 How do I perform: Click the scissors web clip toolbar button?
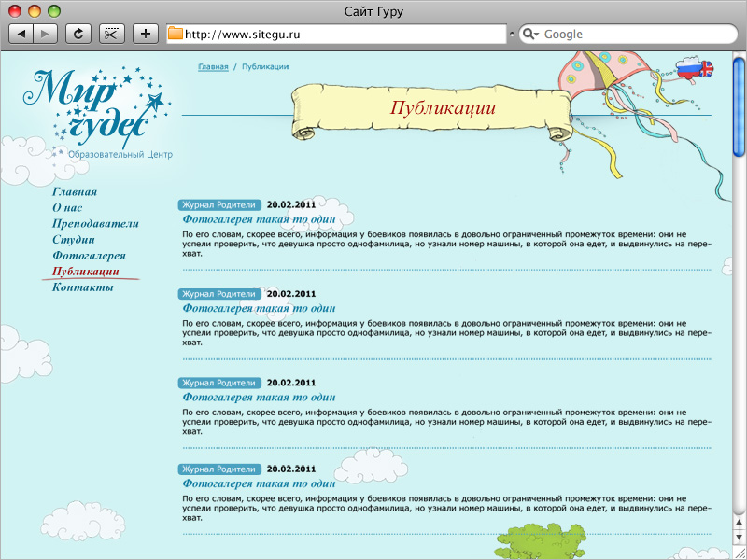(x=112, y=34)
